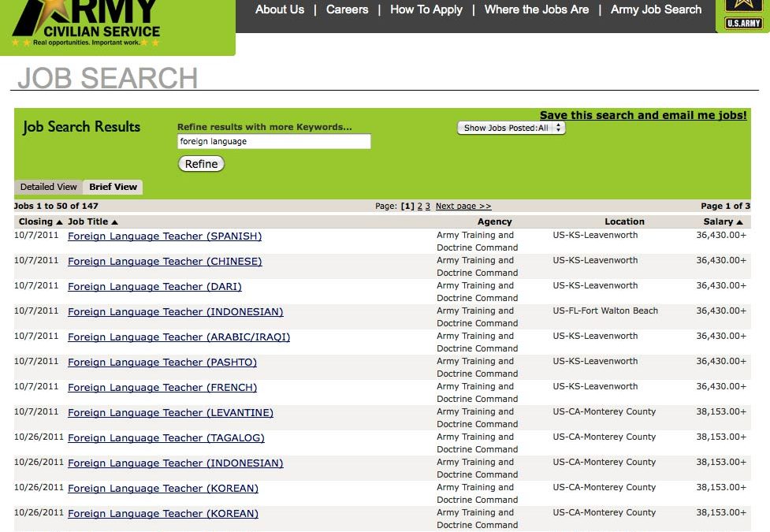Jump to results page 3
Image resolution: width=770 pixels, height=532 pixels.
click(x=428, y=206)
